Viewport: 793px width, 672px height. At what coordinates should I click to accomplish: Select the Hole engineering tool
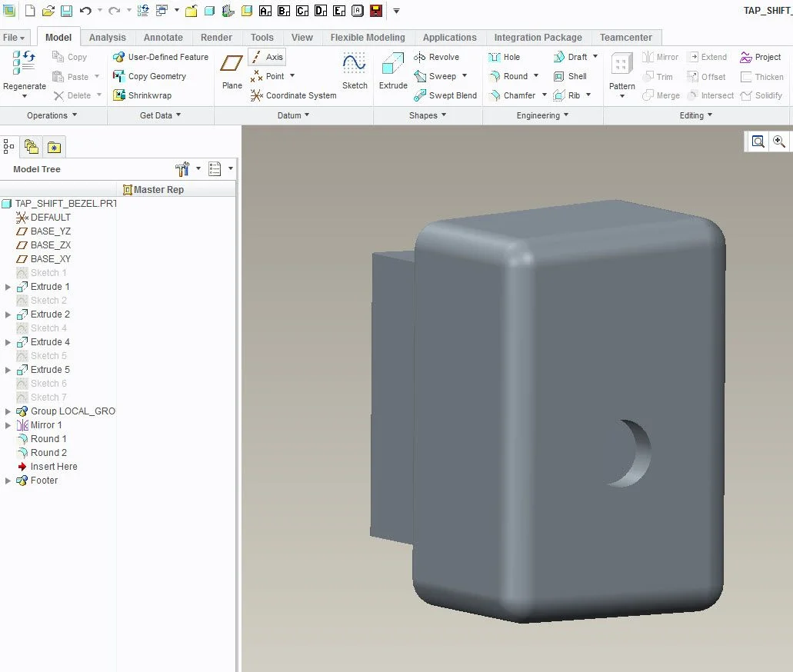(x=505, y=57)
